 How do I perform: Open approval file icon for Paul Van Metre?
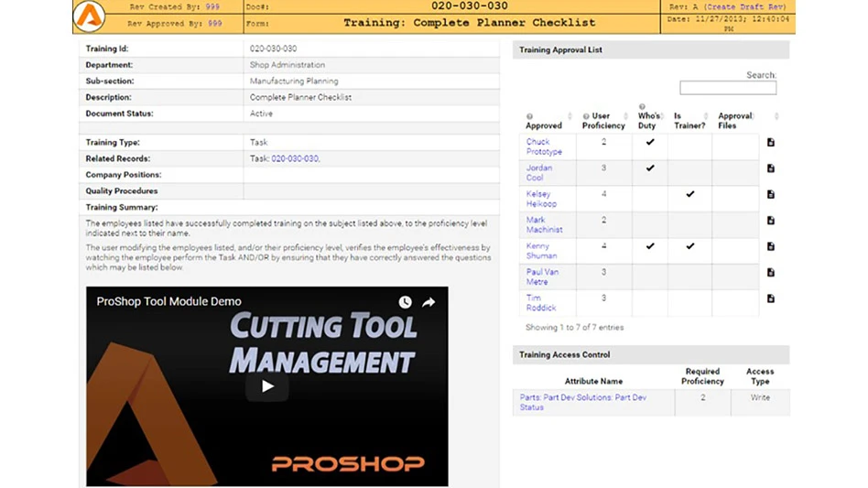coord(771,272)
